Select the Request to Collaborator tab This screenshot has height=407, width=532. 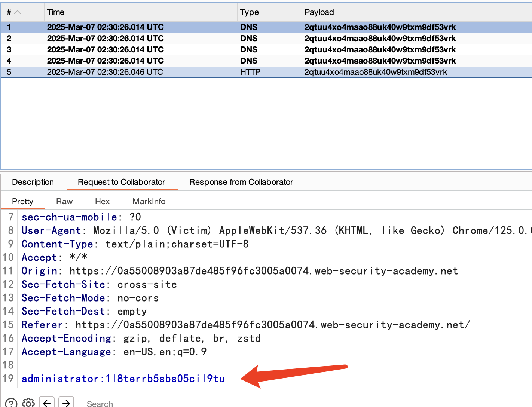click(x=122, y=182)
